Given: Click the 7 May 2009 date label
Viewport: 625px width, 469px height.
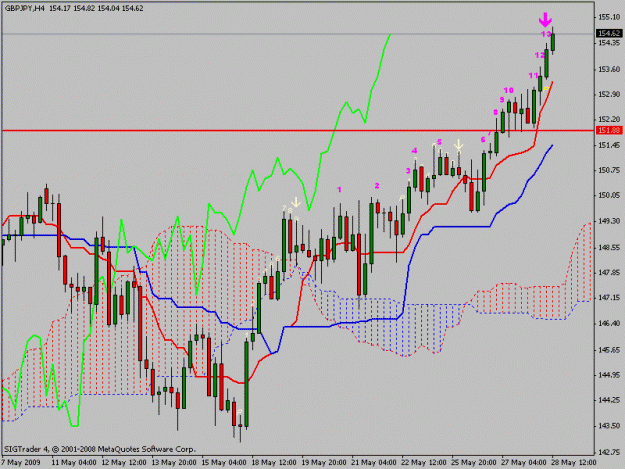Looking at the screenshot, I should pyautogui.click(x=21, y=462).
